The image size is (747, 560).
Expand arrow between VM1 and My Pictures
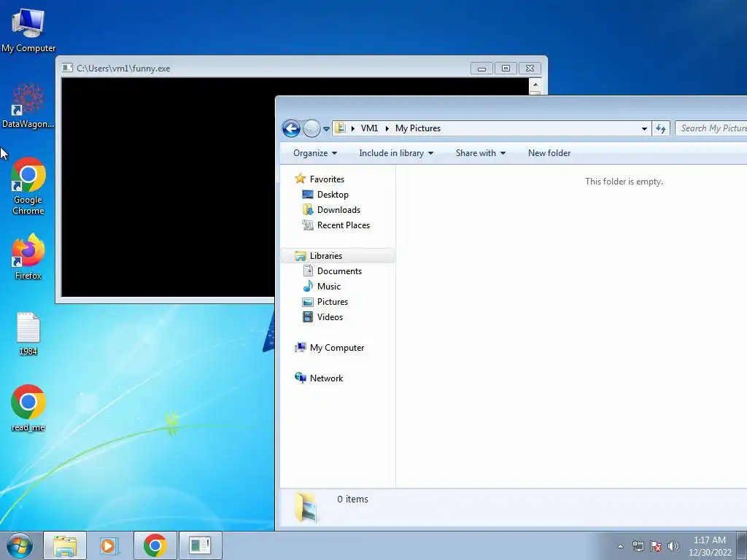coord(387,128)
